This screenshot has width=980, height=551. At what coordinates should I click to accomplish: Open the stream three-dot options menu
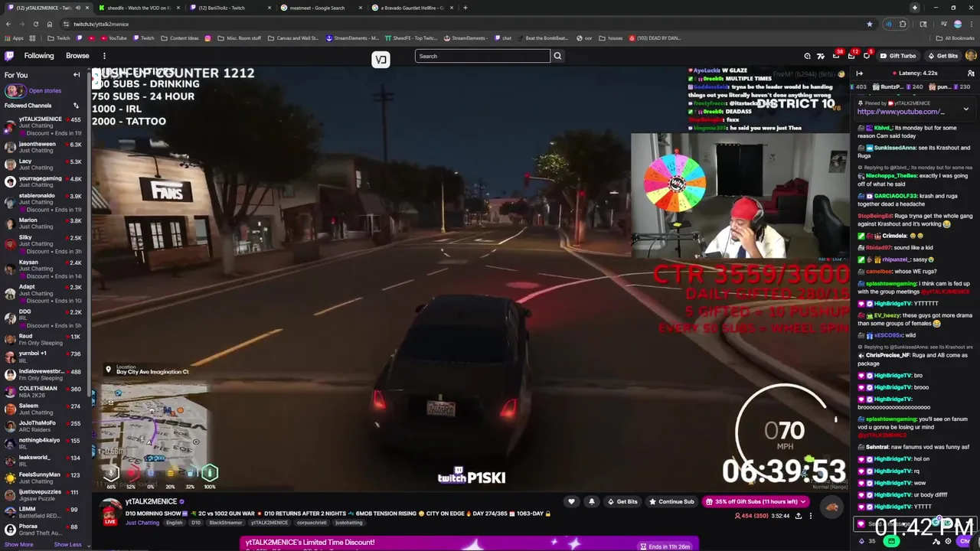point(811,517)
